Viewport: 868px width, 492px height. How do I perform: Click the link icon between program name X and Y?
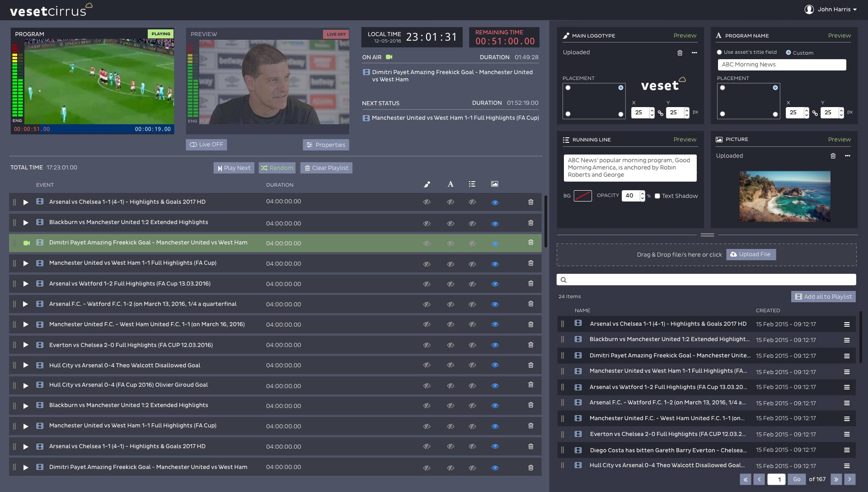pyautogui.click(x=815, y=113)
